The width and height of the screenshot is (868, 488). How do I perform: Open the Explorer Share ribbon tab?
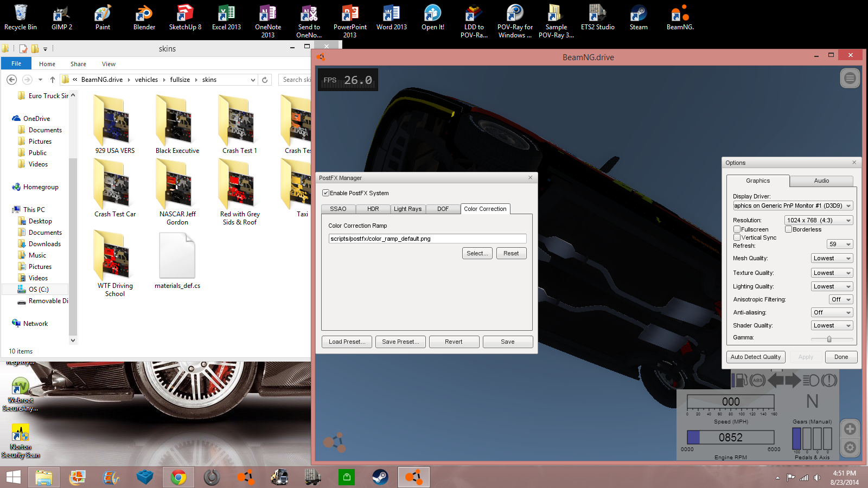78,64
